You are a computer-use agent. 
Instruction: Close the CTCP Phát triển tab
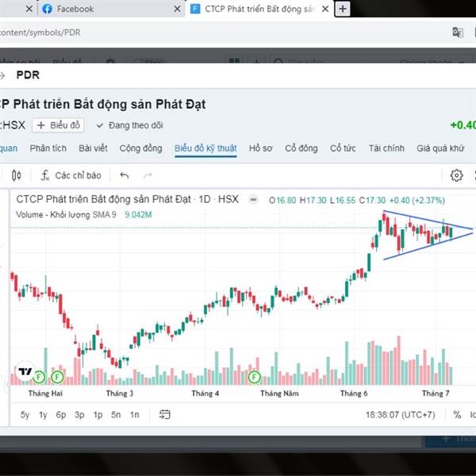click(x=325, y=9)
